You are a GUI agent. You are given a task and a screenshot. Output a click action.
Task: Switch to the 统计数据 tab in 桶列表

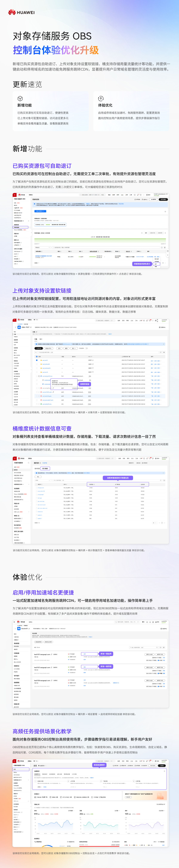pyautogui.click(x=45, y=468)
